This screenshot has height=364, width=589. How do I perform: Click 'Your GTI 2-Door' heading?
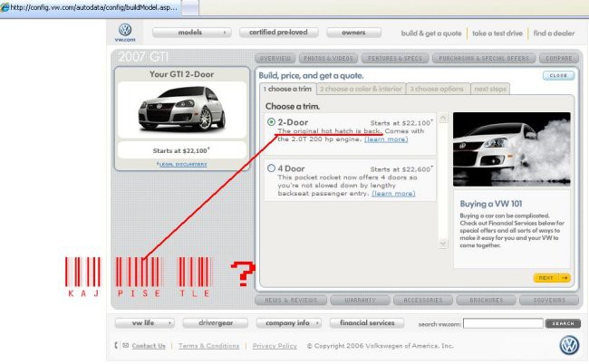click(182, 74)
